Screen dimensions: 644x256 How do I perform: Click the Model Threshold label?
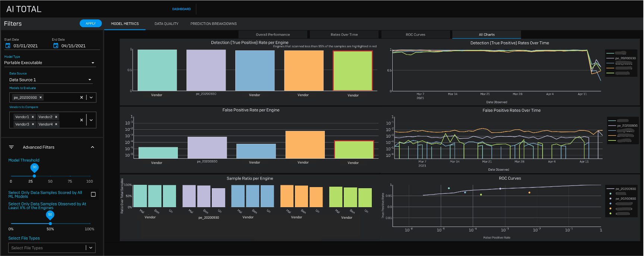[24, 160]
